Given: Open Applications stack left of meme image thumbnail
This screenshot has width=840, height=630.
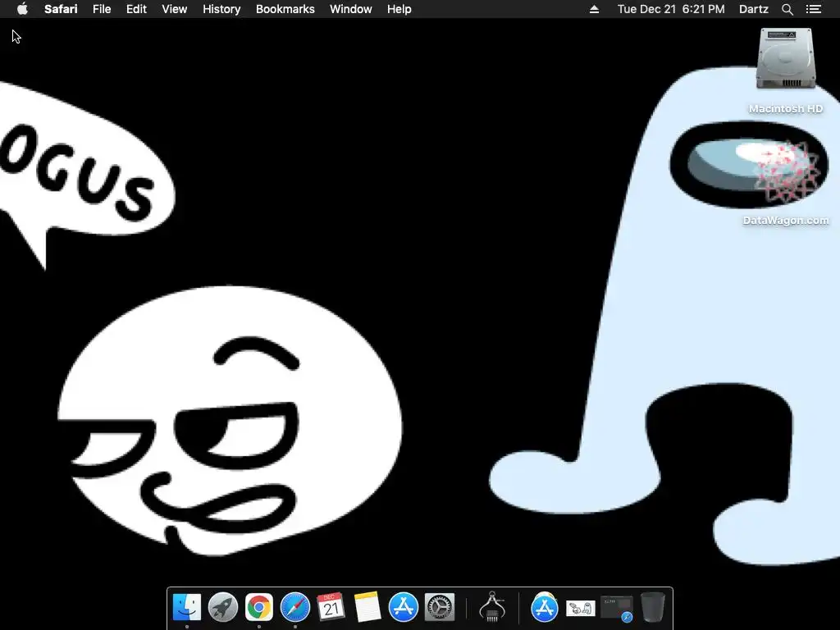Looking at the screenshot, I should [545, 607].
